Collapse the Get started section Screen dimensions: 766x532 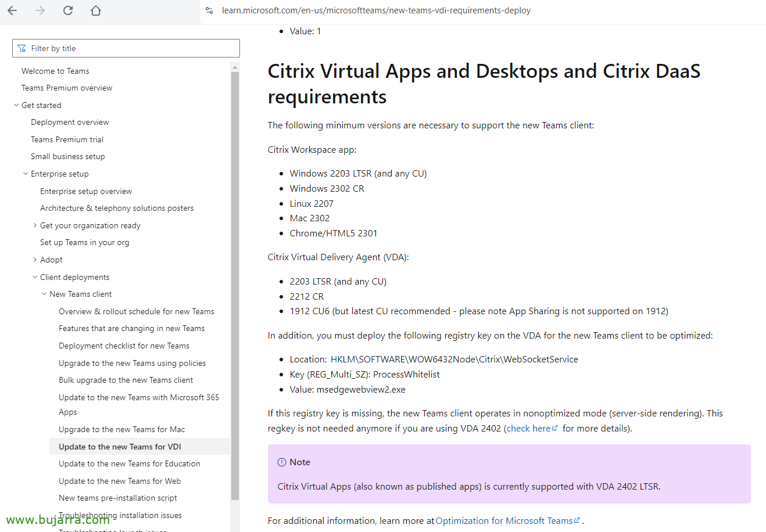(x=16, y=105)
